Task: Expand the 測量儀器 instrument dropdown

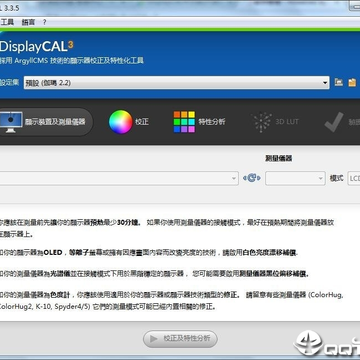Action: pos(295,178)
